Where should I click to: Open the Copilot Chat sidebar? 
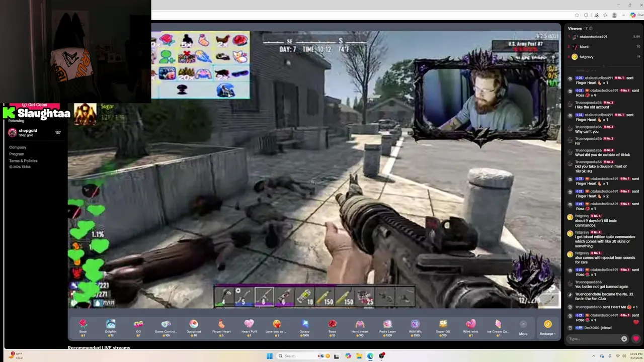635,15
